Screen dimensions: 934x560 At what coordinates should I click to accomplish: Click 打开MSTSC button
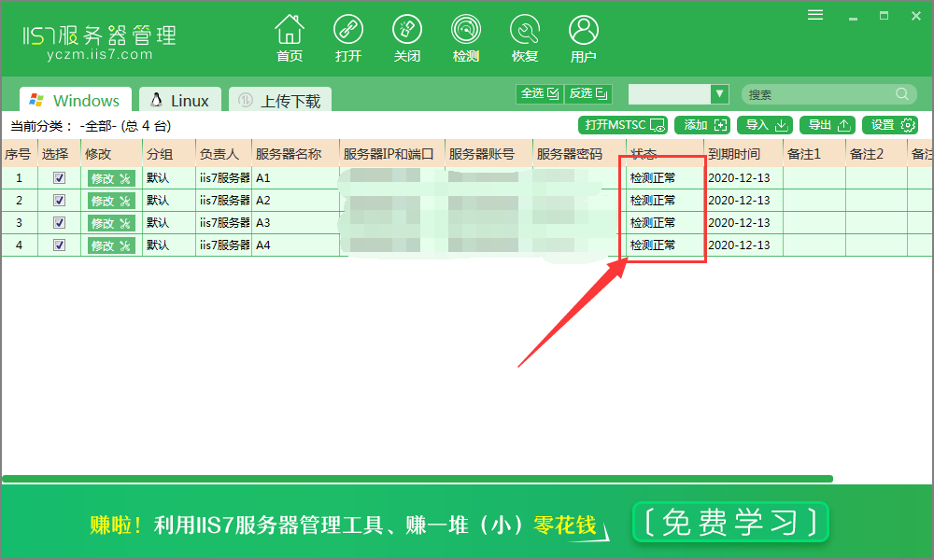tap(623, 125)
